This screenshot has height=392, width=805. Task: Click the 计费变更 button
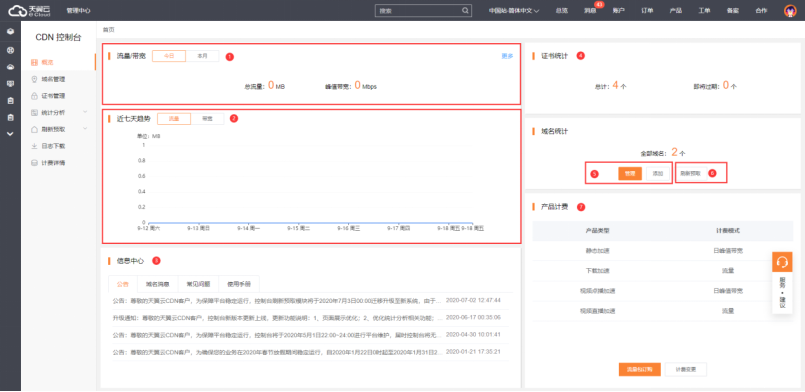685,369
